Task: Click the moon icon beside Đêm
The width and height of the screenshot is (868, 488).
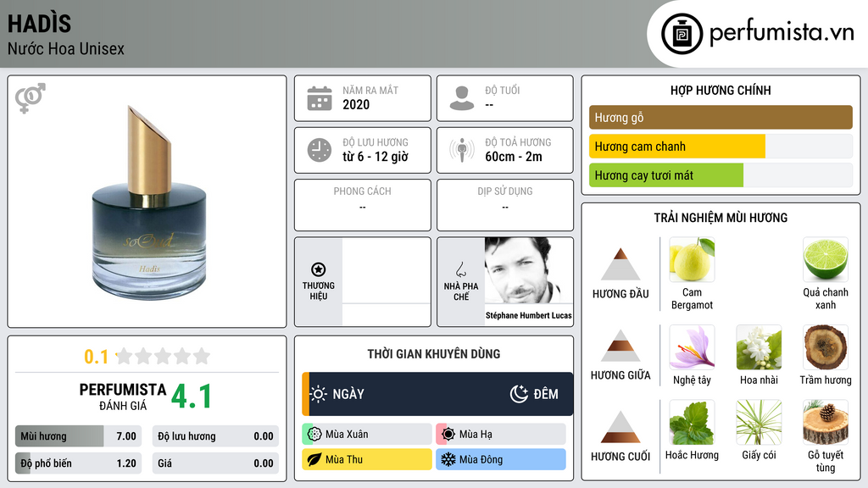Action: 519,394
